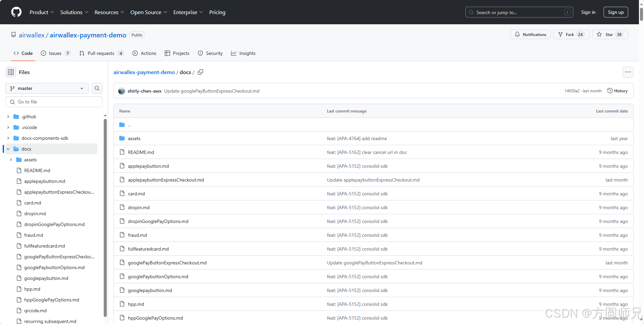Click the Sign up button
This screenshot has width=644, height=324.
pyautogui.click(x=616, y=12)
